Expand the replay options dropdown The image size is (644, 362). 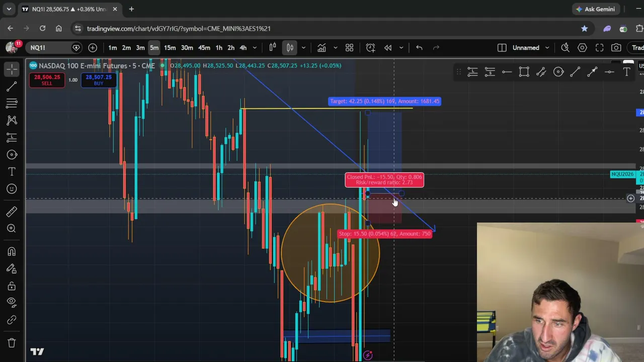[x=401, y=48]
